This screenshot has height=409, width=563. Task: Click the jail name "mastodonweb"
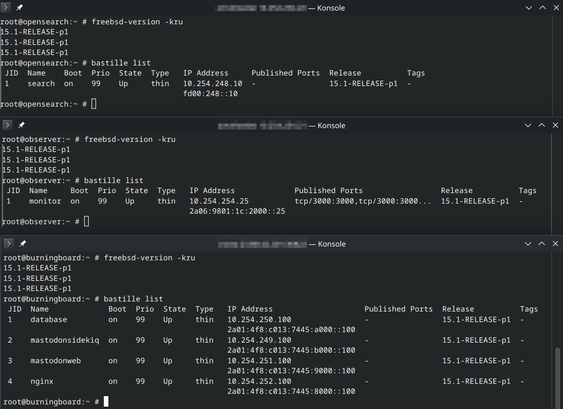coord(56,361)
